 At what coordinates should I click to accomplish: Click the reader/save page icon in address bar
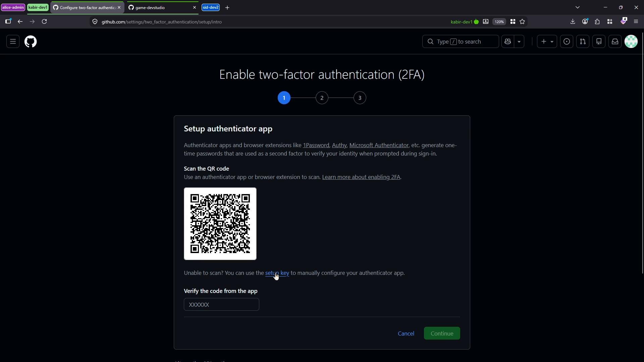[485, 22]
